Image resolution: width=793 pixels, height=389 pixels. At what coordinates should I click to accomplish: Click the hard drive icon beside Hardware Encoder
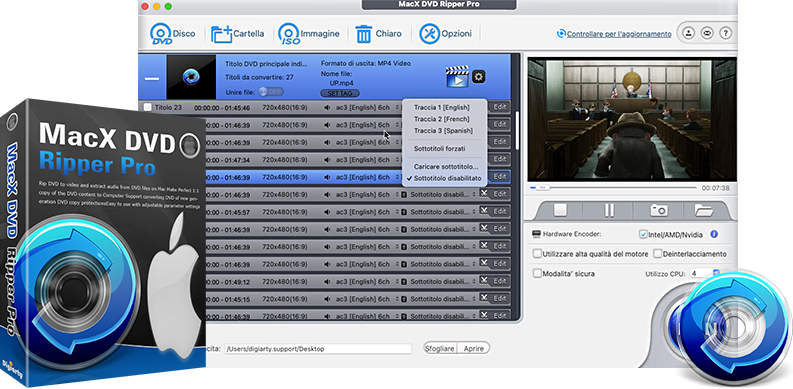(537, 234)
